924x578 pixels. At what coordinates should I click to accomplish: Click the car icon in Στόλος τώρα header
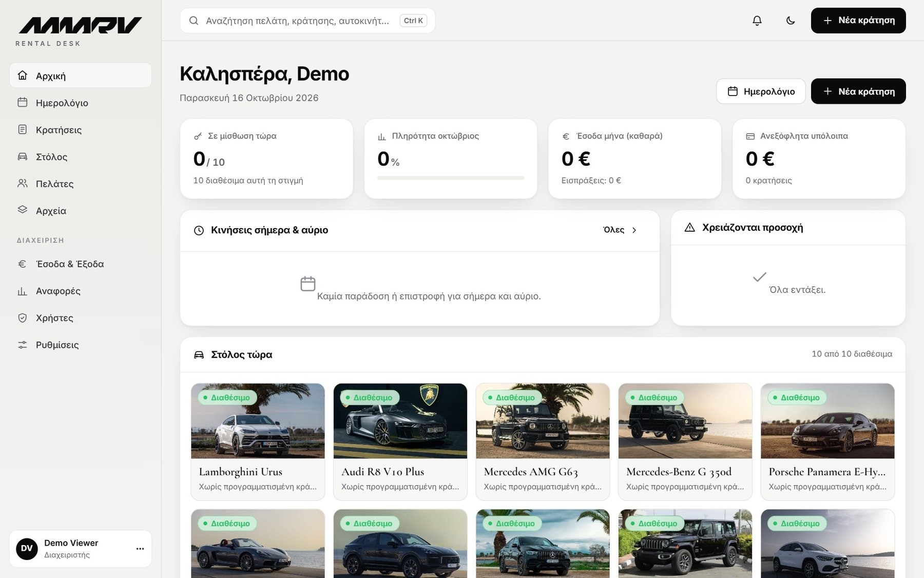pyautogui.click(x=199, y=355)
